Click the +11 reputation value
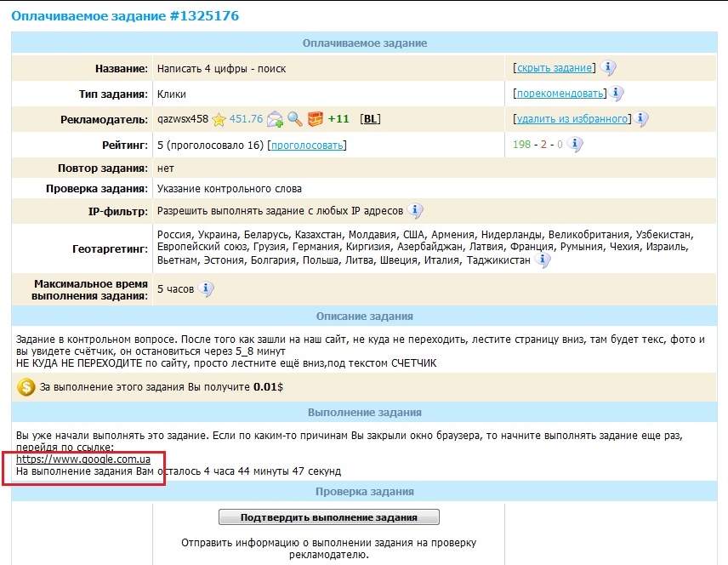 338,119
